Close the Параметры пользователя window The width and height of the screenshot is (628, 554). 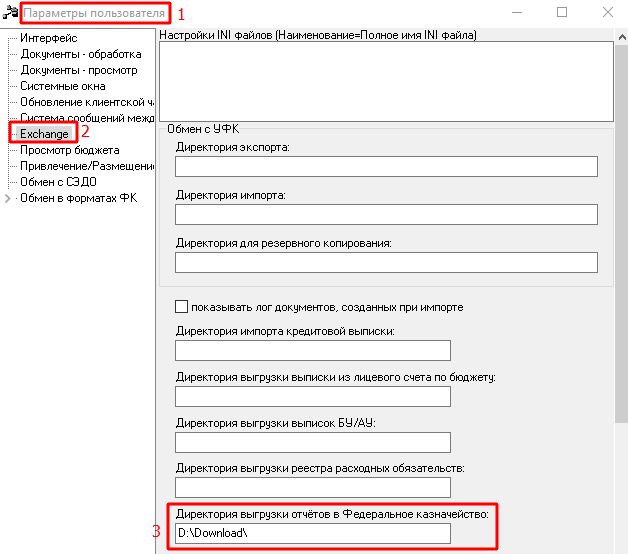(x=608, y=12)
